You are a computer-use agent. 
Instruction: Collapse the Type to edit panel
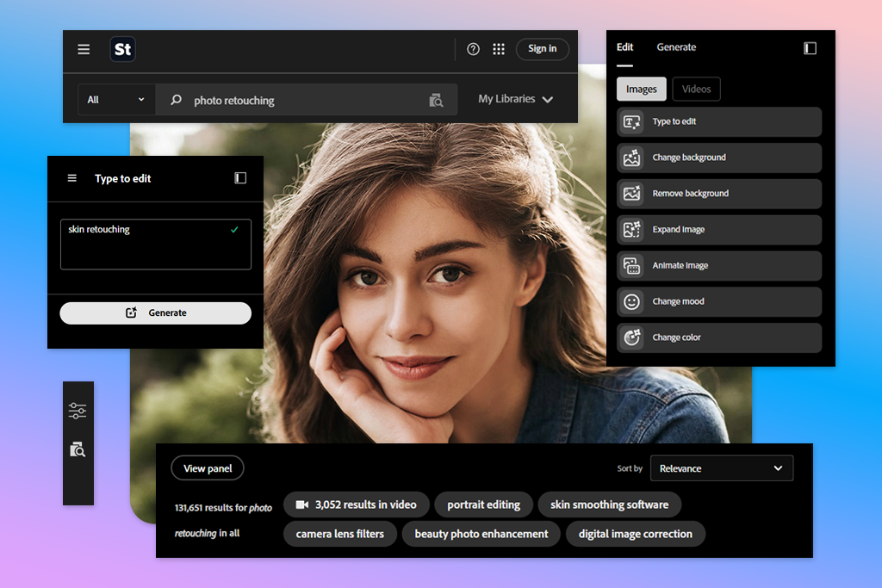[x=240, y=178]
